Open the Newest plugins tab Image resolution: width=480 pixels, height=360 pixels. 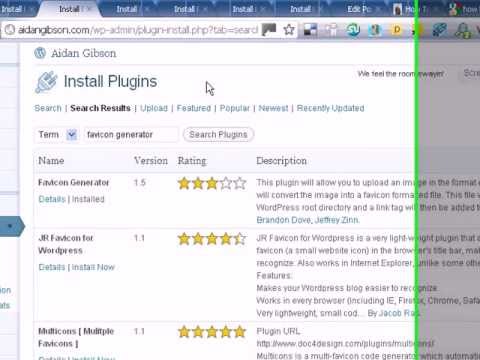pyautogui.click(x=273, y=108)
